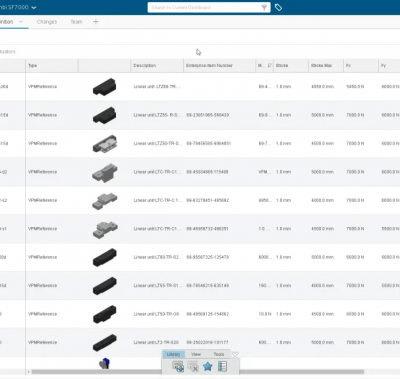This screenshot has width=400, height=379.
Task: Click the filter funnel icon in the search field
Action: click(264, 7)
